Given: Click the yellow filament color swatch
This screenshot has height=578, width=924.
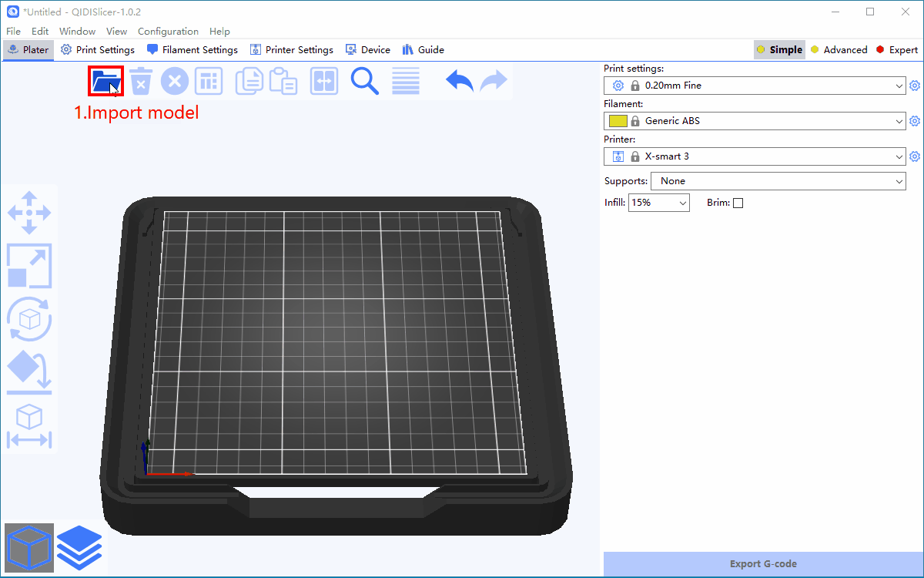Looking at the screenshot, I should [x=618, y=121].
